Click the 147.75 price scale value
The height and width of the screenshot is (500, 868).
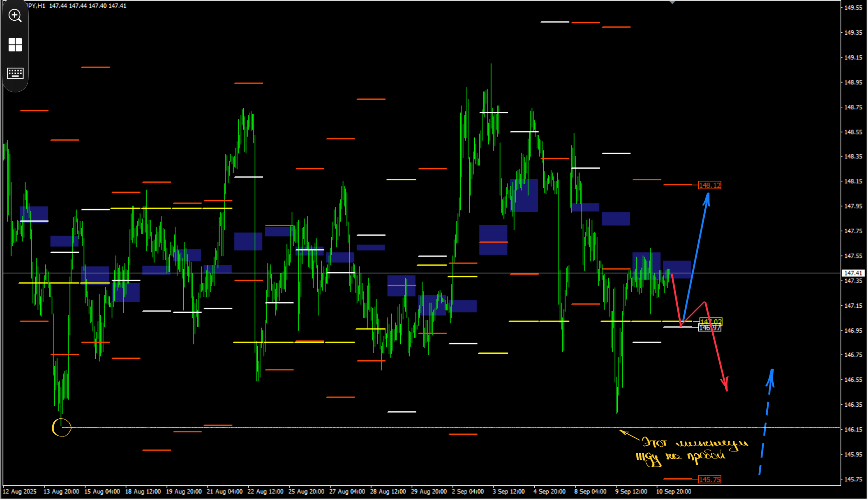coord(853,231)
